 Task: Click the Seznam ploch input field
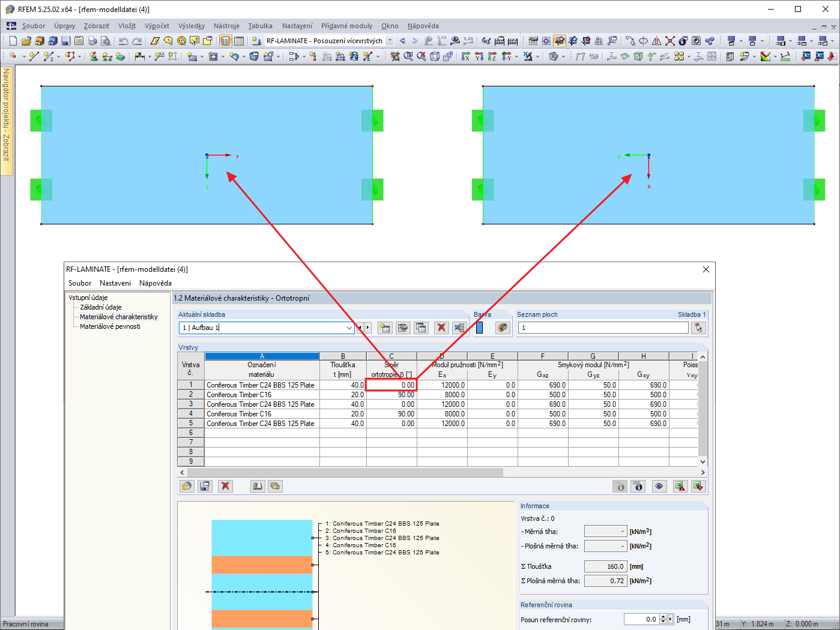point(603,328)
